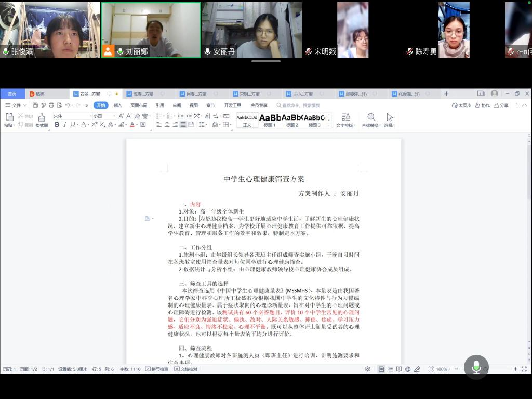532x399 pixels.
Task: Click the Format Painter (格式刷) tool
Action: [42, 119]
